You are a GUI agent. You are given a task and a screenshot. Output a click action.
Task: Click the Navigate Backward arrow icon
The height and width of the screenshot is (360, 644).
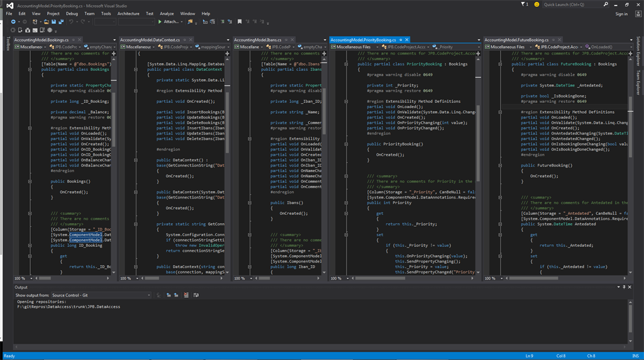(x=13, y=22)
